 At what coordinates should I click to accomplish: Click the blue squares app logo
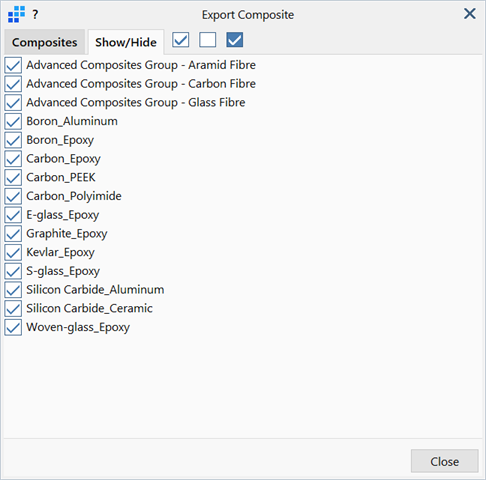[x=16, y=14]
